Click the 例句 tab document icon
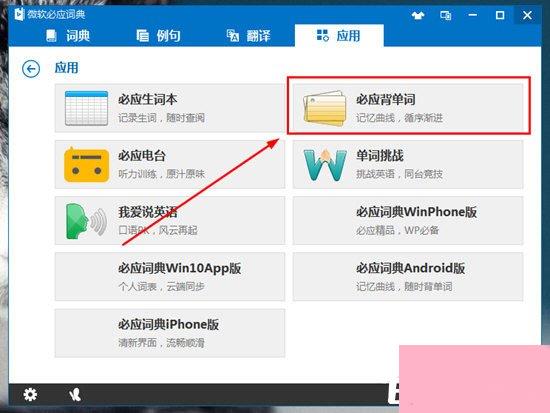Viewport: 550px width, 413px height. coord(142,36)
